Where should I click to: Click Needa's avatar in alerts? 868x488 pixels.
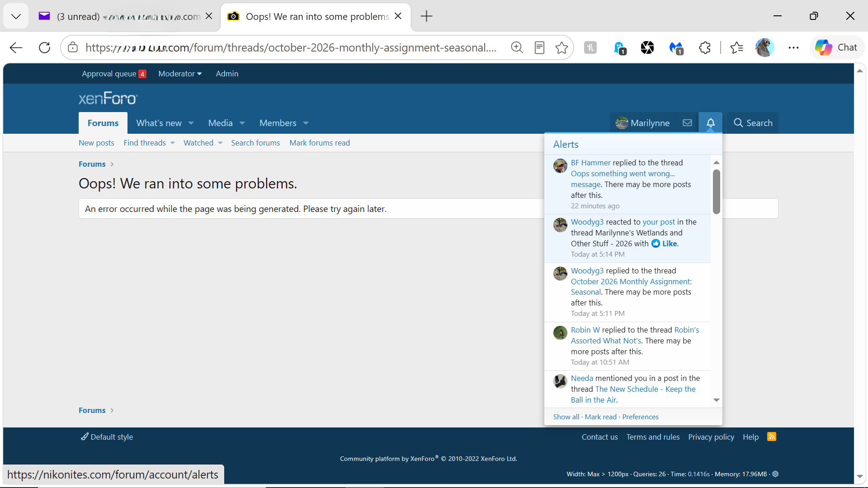(x=560, y=381)
